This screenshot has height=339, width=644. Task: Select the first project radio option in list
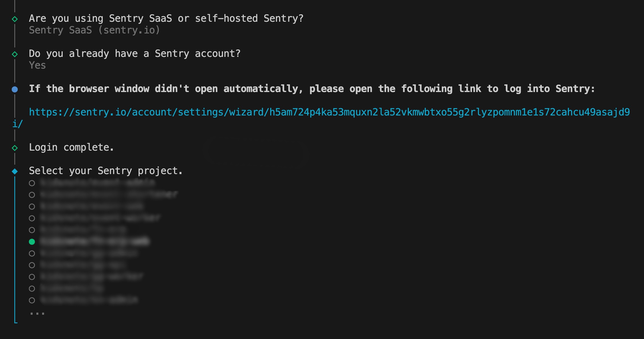(x=32, y=183)
